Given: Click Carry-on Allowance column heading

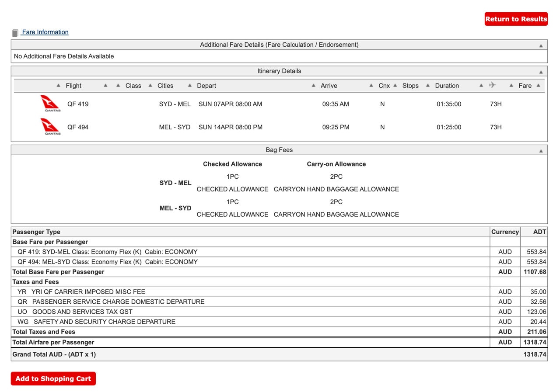Looking at the screenshot, I should point(336,164).
